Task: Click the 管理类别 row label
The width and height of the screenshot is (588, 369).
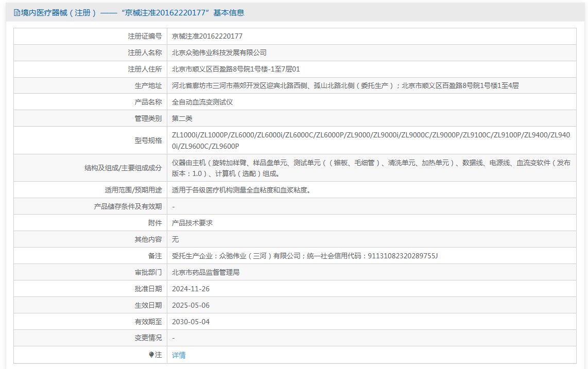Action: click(x=148, y=119)
